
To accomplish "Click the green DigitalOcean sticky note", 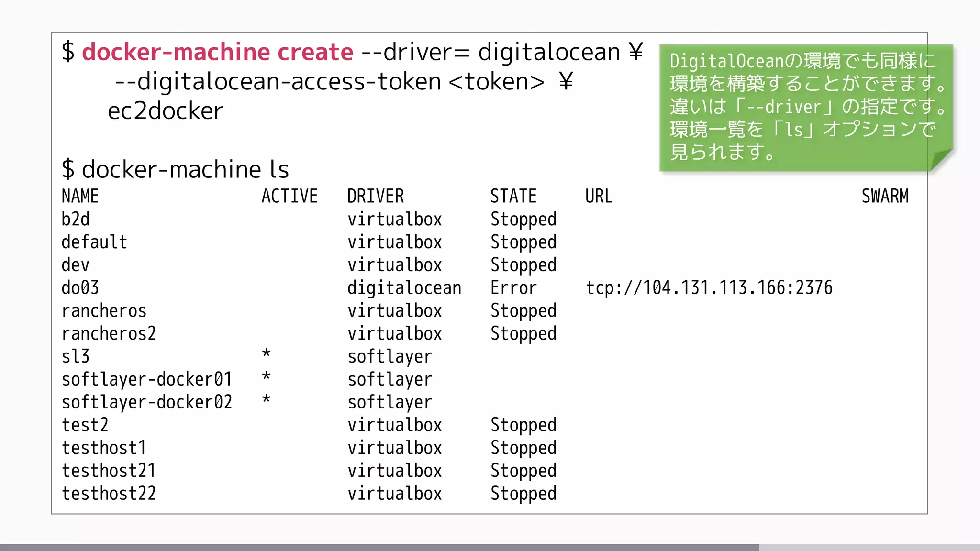I will [x=806, y=108].
